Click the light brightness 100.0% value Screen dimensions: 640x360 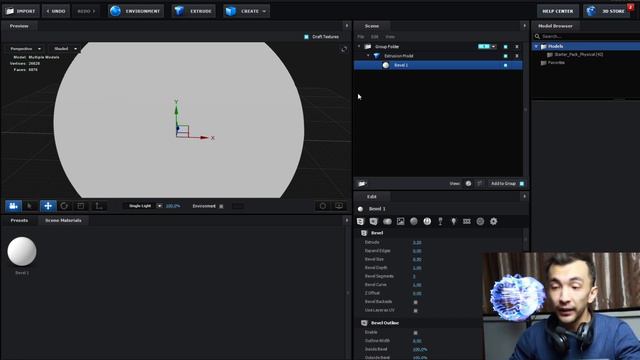(173, 206)
